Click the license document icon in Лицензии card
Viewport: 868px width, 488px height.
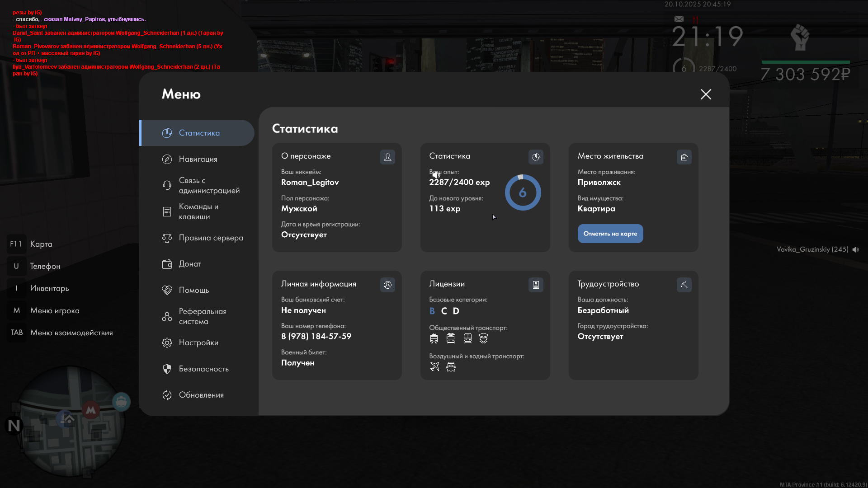[x=536, y=285]
